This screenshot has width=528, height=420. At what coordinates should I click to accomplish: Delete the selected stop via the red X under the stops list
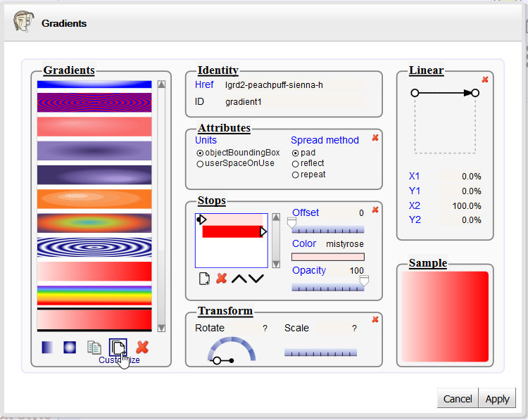click(x=221, y=279)
